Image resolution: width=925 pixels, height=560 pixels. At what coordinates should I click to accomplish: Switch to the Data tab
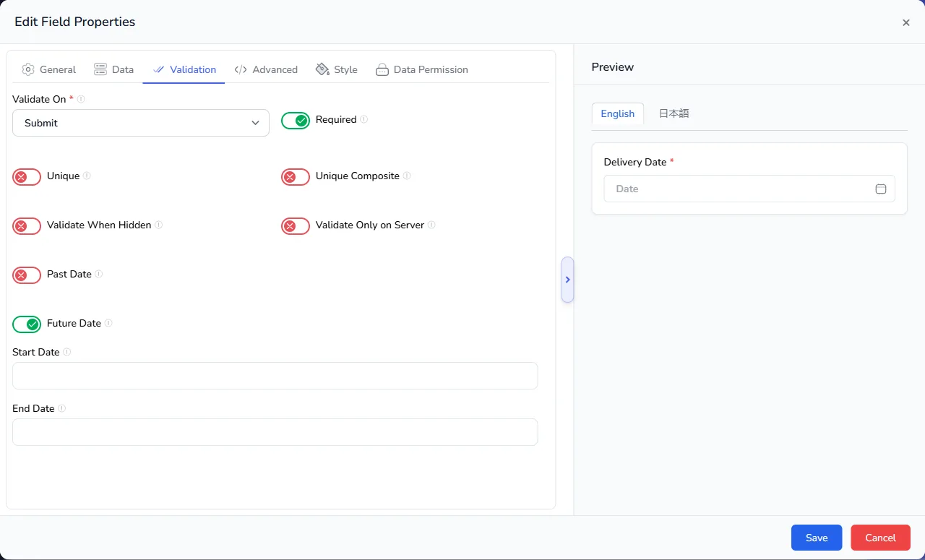click(114, 69)
